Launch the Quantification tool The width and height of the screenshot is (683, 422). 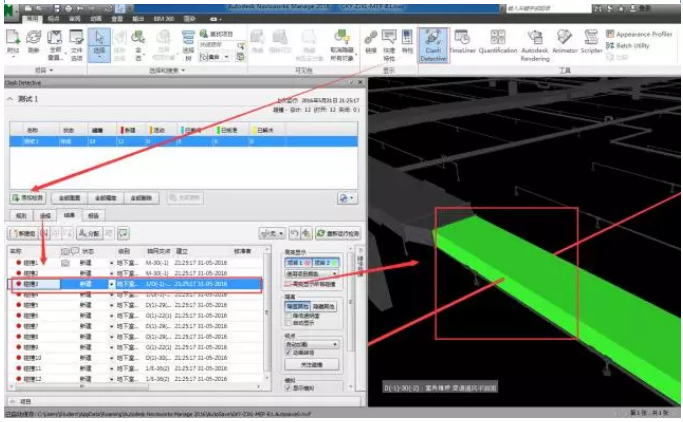click(498, 42)
